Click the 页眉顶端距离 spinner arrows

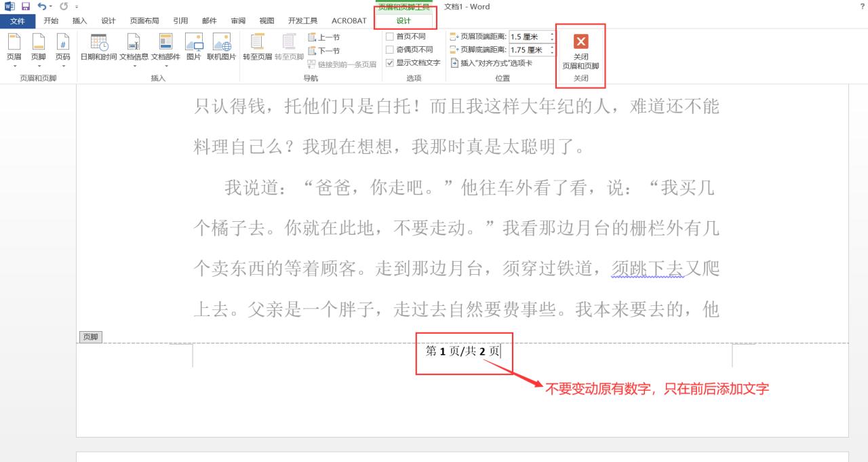click(552, 37)
